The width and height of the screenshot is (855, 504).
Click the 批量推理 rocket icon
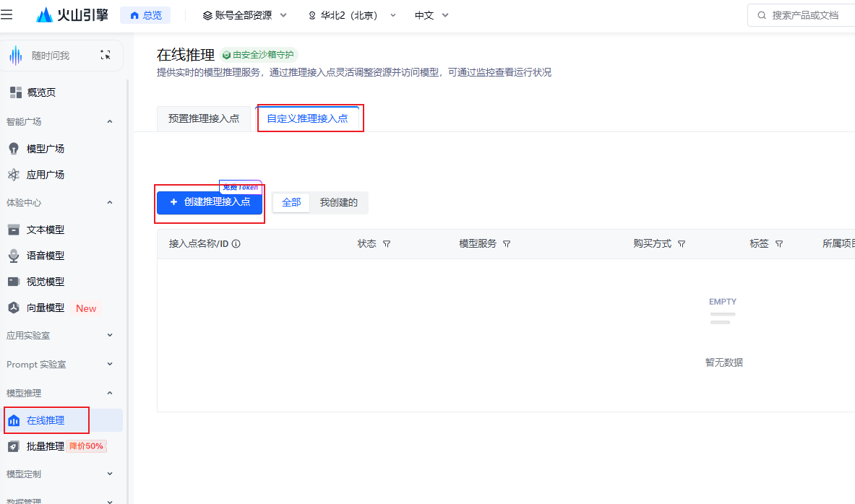[14, 447]
